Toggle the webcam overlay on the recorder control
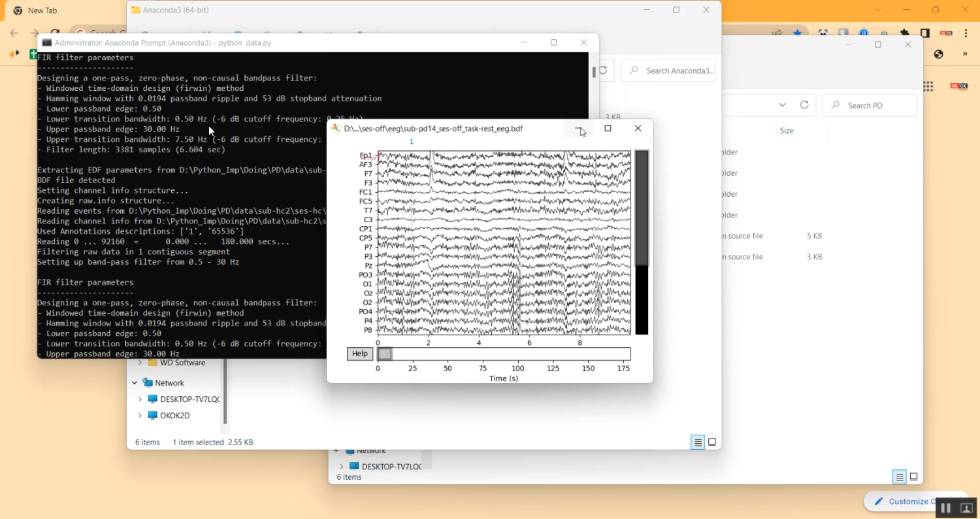Image resolution: width=980 pixels, height=519 pixels. pos(966,508)
